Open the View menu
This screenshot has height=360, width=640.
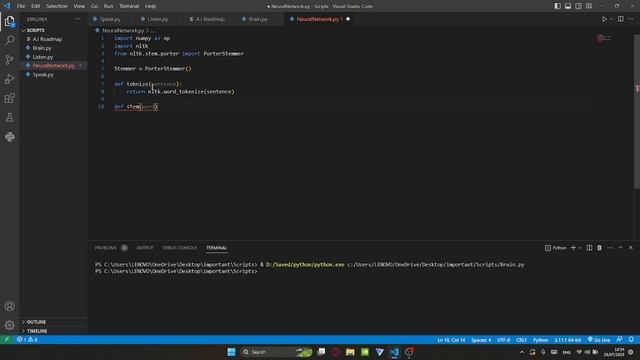coord(79,6)
